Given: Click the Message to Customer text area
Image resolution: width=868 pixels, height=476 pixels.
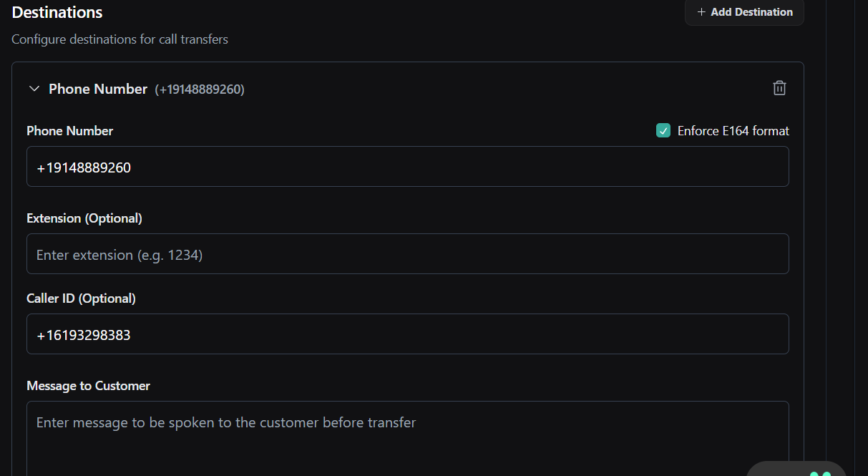Looking at the screenshot, I should (x=407, y=437).
